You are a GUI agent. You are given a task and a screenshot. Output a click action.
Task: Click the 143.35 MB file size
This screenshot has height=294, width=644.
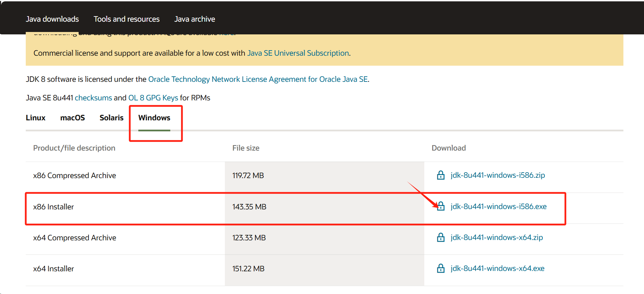(x=249, y=207)
